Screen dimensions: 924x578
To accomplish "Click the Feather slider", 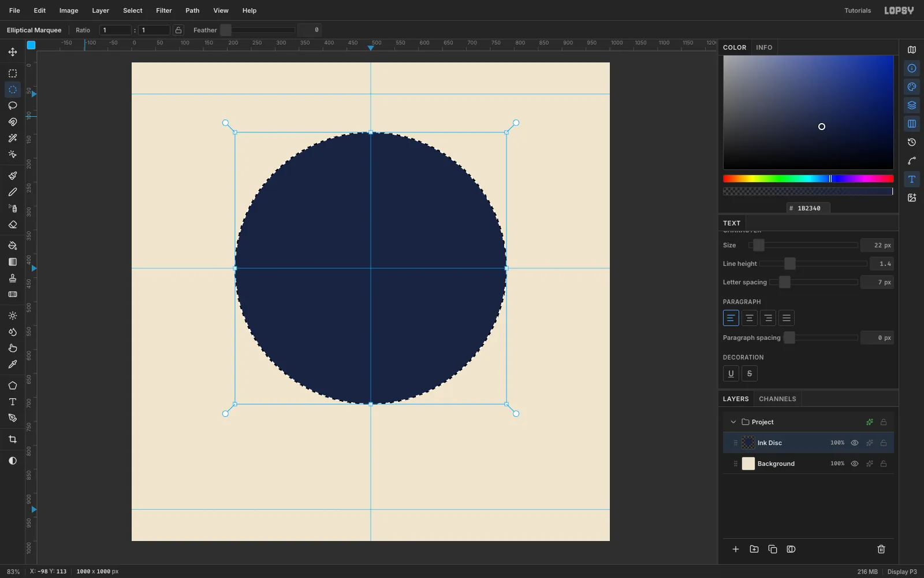I will click(258, 30).
